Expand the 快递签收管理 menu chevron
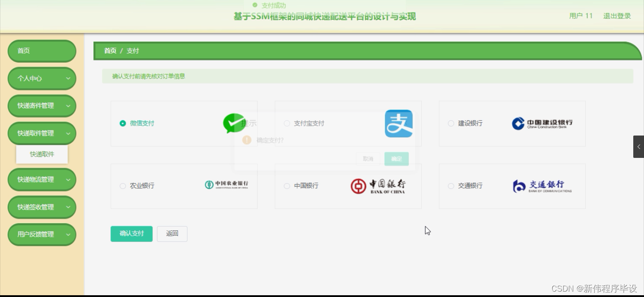644x297 pixels. pyautogui.click(x=68, y=207)
